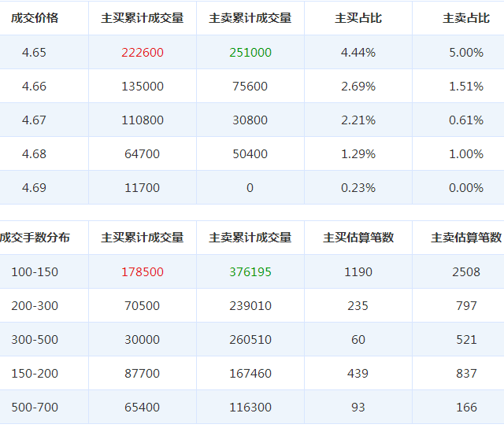Click the estimated count 1190
This screenshot has height=428, width=504.
tap(358, 272)
